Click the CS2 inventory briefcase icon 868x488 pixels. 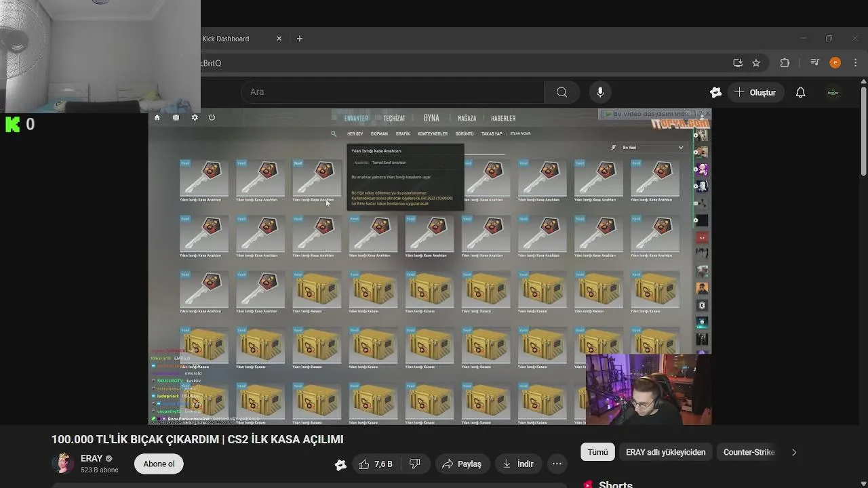[x=176, y=117]
